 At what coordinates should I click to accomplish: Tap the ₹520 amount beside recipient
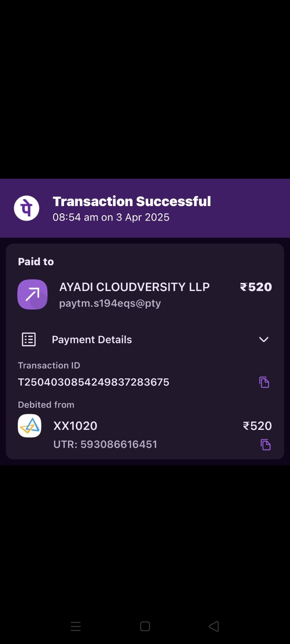pyautogui.click(x=256, y=287)
